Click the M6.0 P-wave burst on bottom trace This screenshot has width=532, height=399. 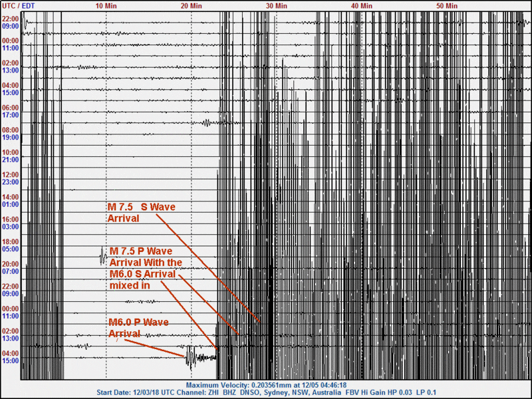tap(192, 358)
